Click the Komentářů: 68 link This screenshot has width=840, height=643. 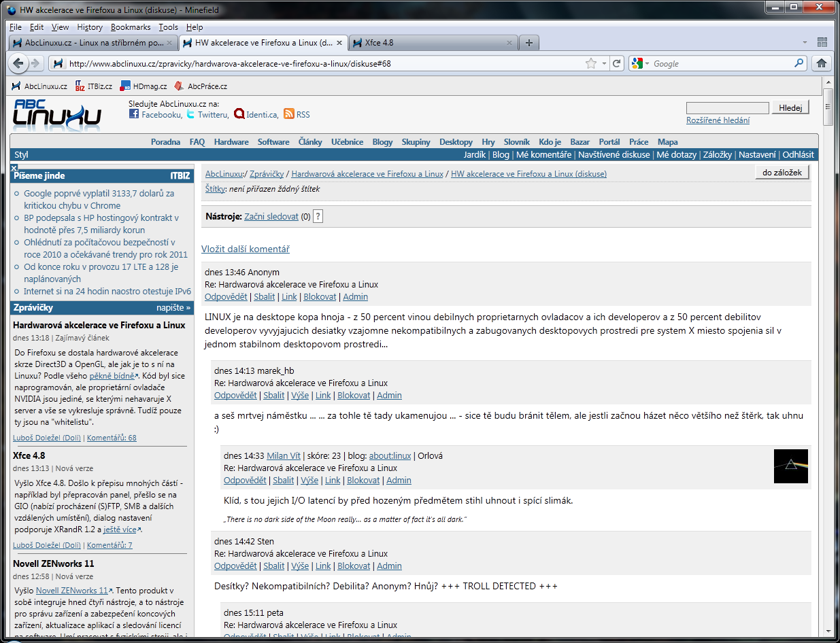pos(112,438)
